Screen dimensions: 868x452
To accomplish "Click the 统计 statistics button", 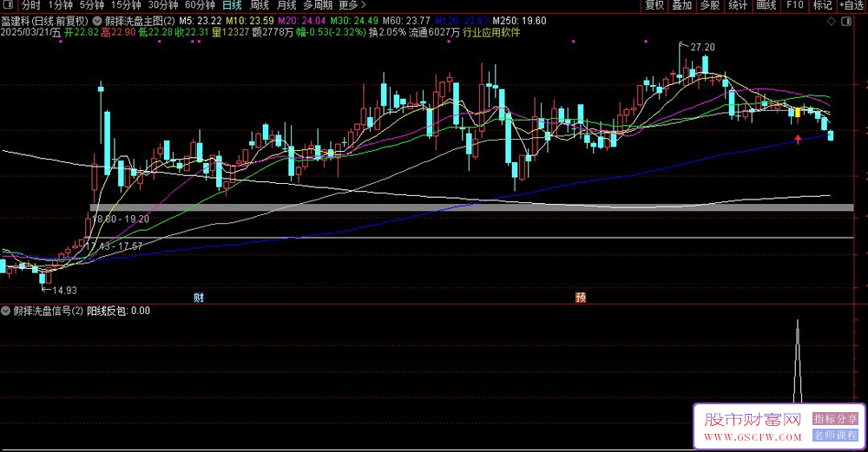I will [x=738, y=5].
